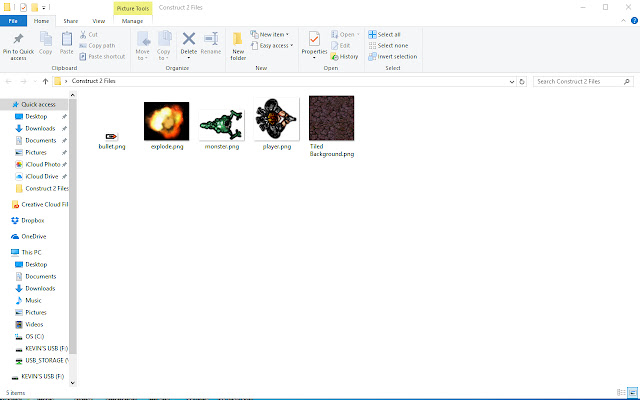Navigate up one folder level

pos(45,81)
